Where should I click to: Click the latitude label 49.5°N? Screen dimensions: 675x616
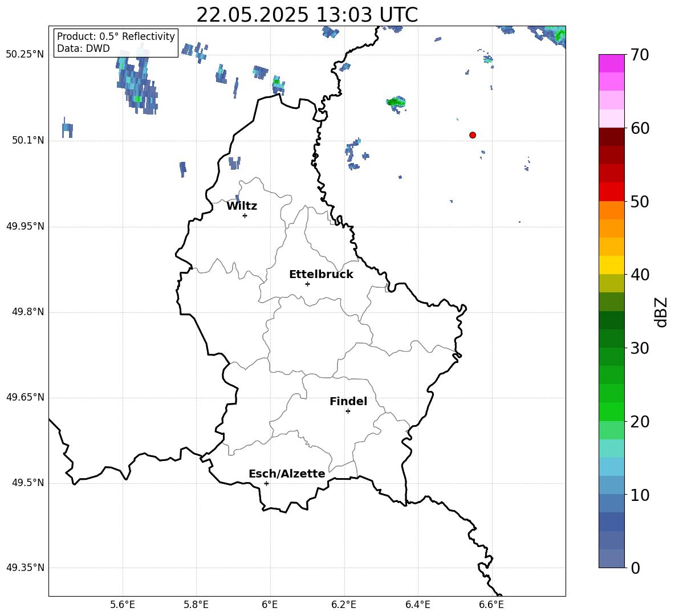(28, 483)
